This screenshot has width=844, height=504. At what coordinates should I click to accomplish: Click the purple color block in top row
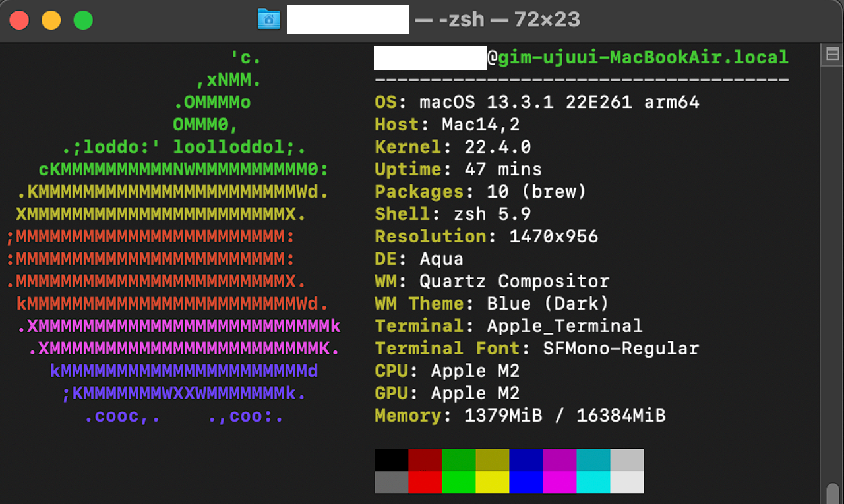point(559,460)
